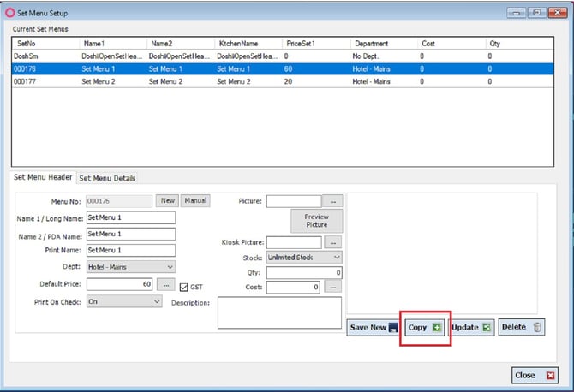Click the Menu No field showing 000176
The width and height of the screenshot is (574, 392).
coord(119,201)
